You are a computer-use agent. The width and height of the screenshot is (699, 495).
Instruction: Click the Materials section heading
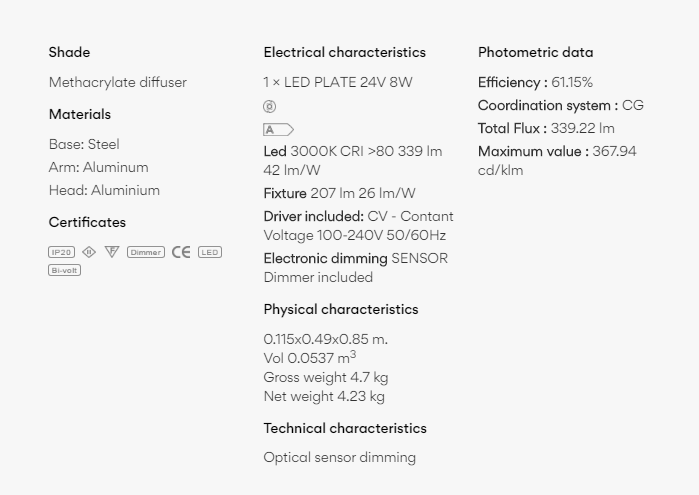tap(80, 114)
